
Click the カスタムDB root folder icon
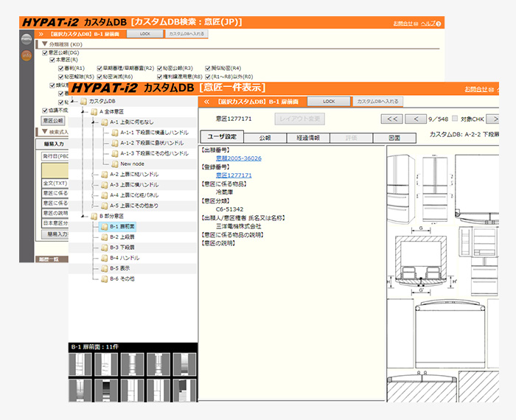83,101
